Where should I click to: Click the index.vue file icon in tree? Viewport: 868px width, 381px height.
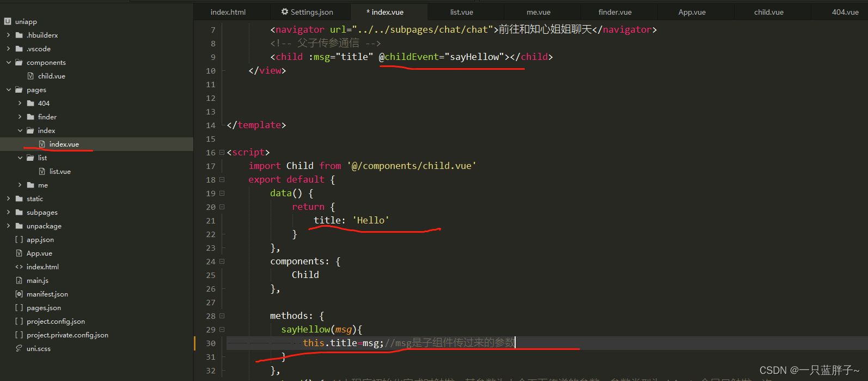coord(42,144)
